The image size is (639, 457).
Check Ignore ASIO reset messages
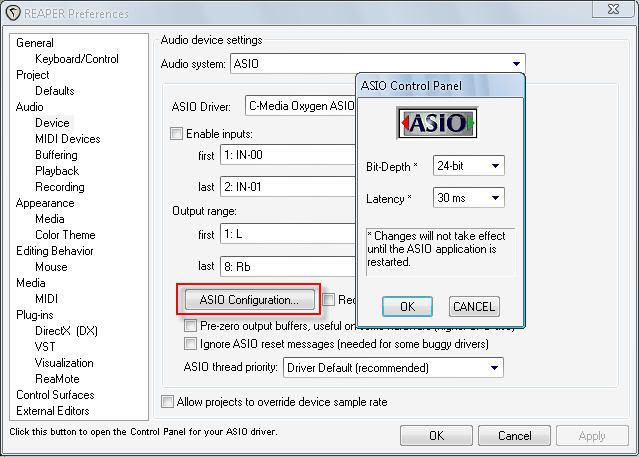190,344
